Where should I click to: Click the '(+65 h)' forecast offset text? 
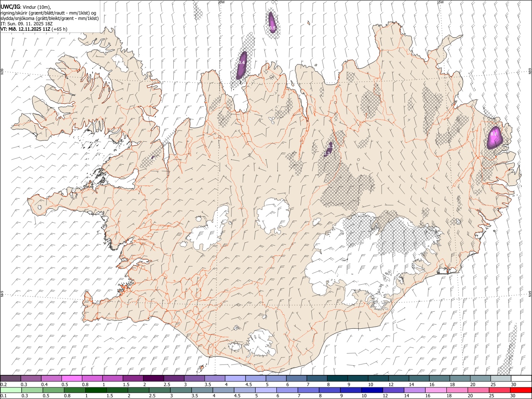[x=60, y=29]
